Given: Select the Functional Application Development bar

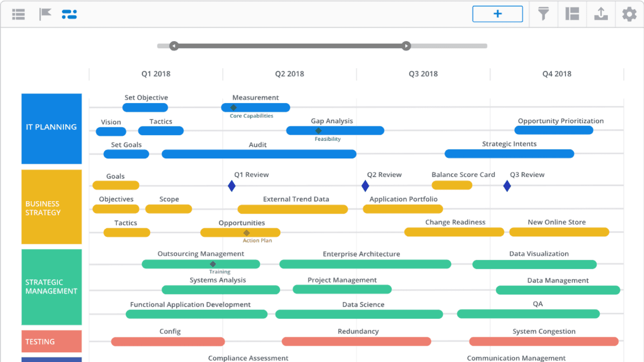Looking at the screenshot, I should [197, 314].
